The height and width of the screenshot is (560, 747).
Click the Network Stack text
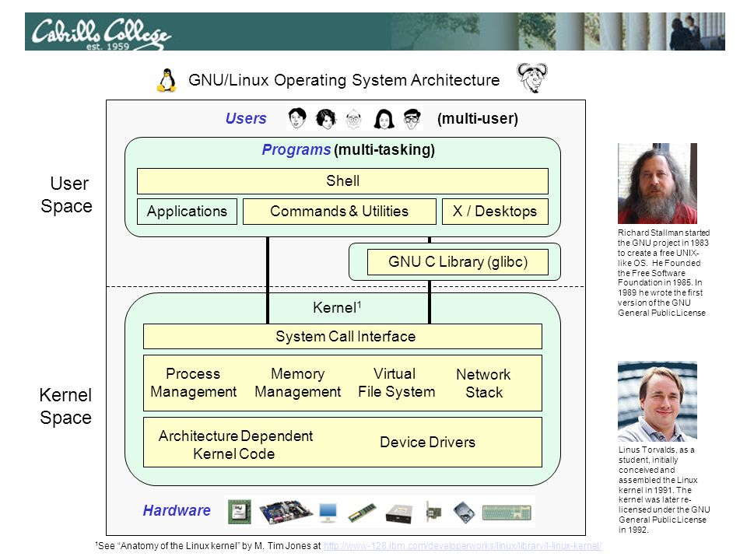[x=483, y=383]
